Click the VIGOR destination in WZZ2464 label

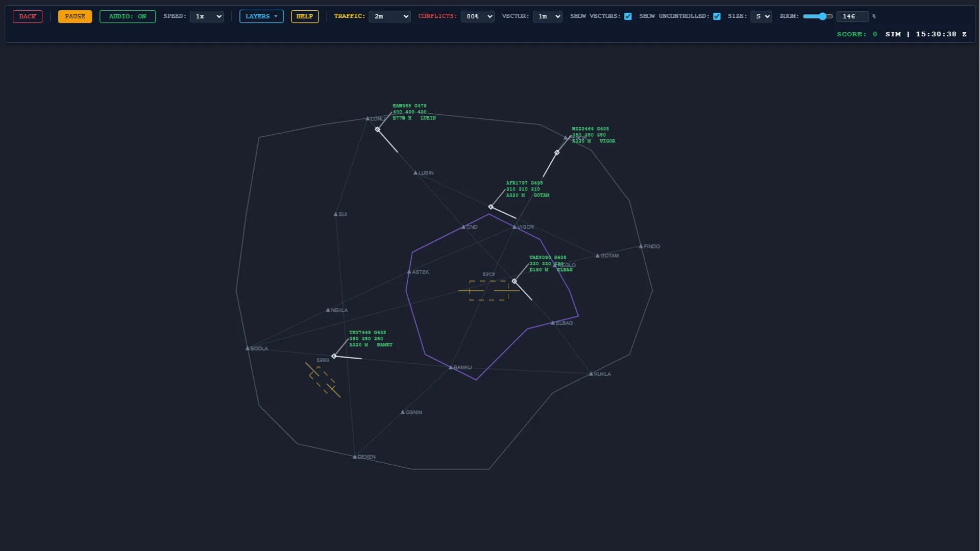click(x=607, y=141)
